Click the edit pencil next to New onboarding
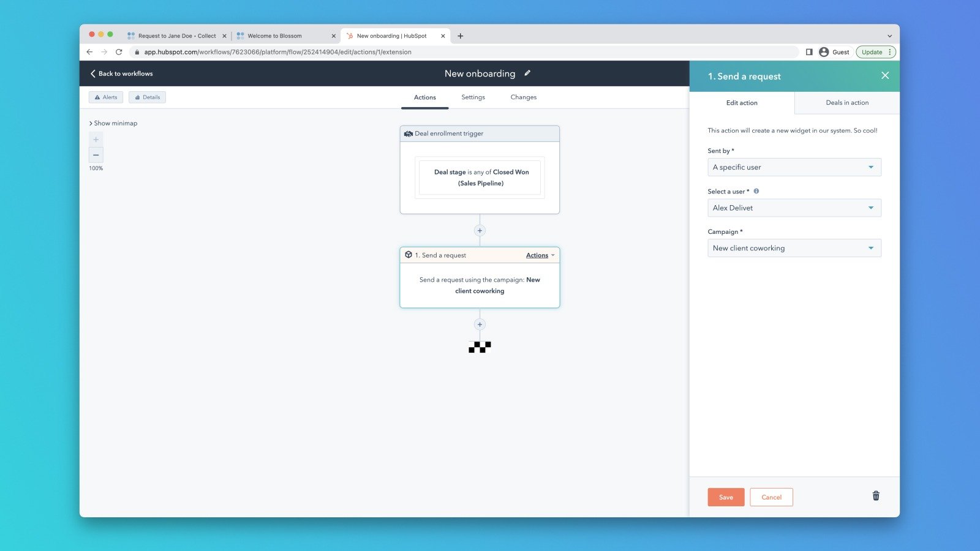The image size is (980, 551). click(527, 73)
